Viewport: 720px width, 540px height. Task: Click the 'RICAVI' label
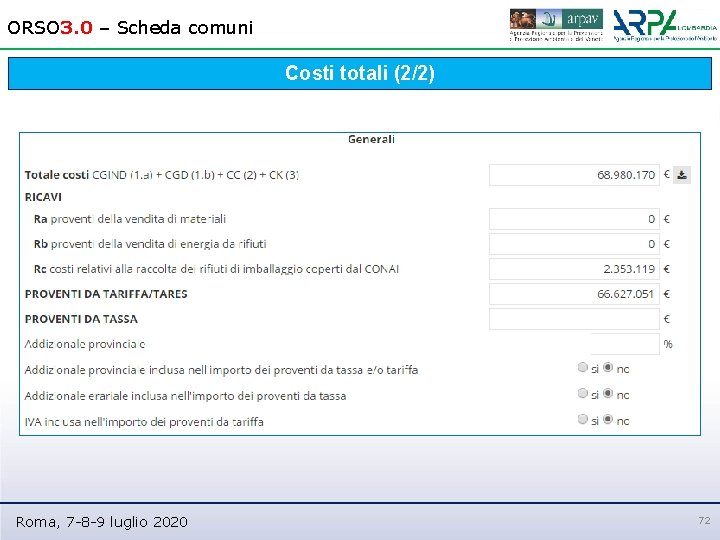tap(43, 197)
